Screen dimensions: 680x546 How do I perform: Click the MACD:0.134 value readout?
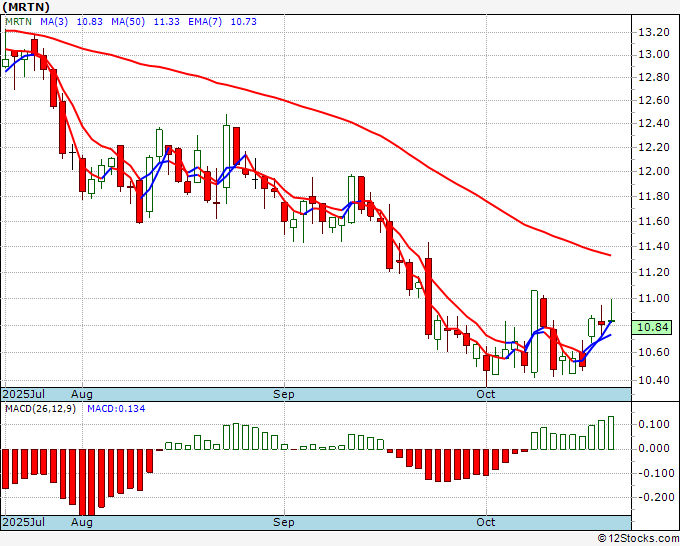116,409
